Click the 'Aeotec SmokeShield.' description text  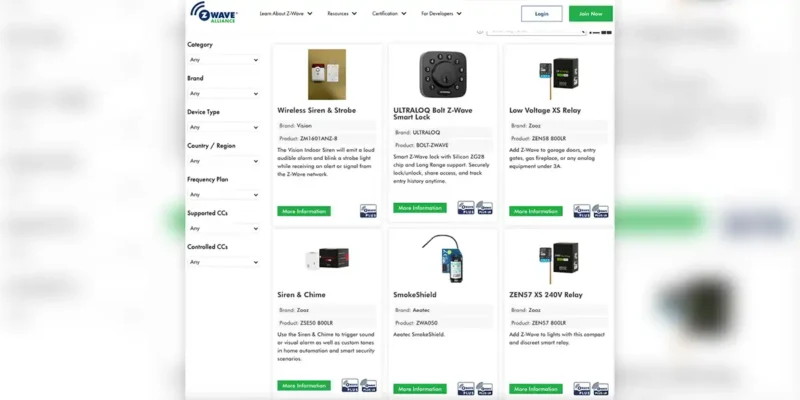tap(419, 335)
